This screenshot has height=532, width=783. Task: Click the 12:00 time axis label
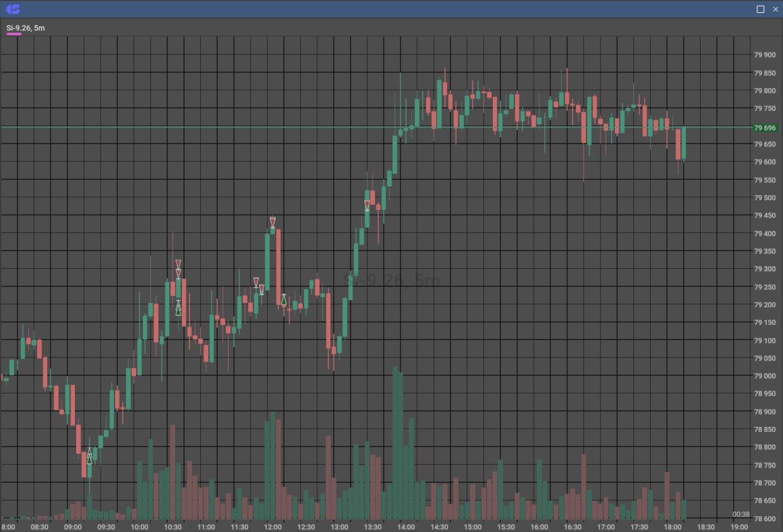273,527
